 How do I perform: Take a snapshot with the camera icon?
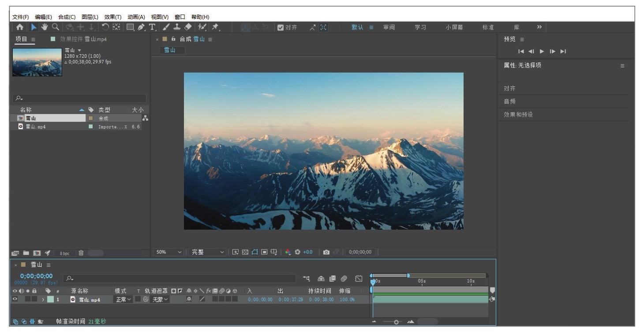point(326,252)
